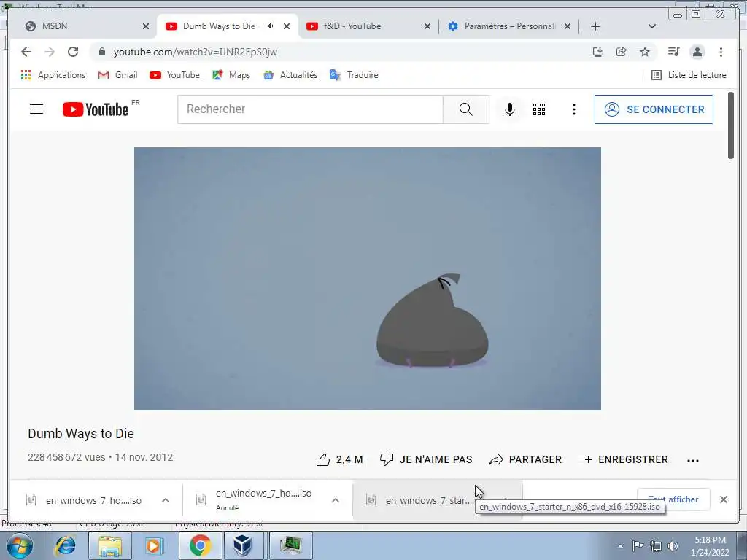This screenshot has width=747, height=560.
Task: Open YouTube settings three-dot menu
Action: (574, 109)
